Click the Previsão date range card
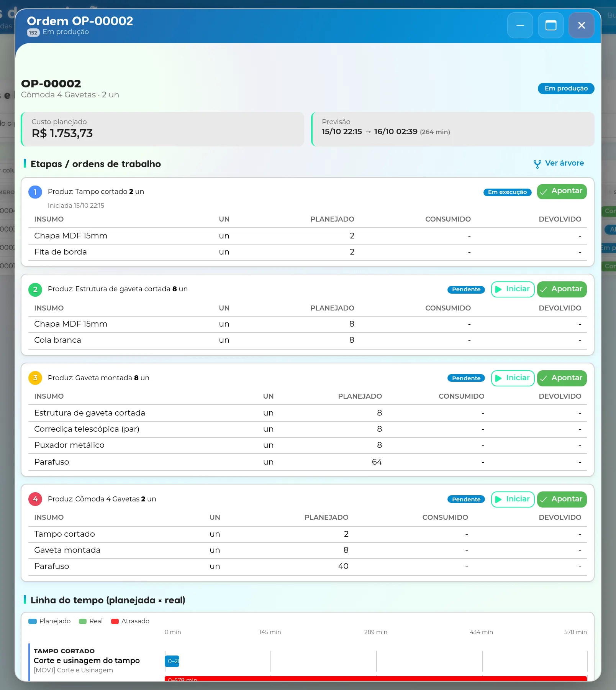 pos(453,129)
